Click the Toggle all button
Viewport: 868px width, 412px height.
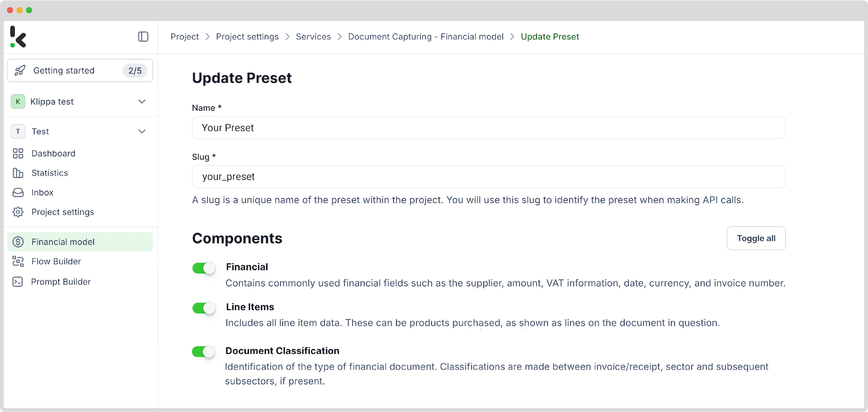click(756, 238)
